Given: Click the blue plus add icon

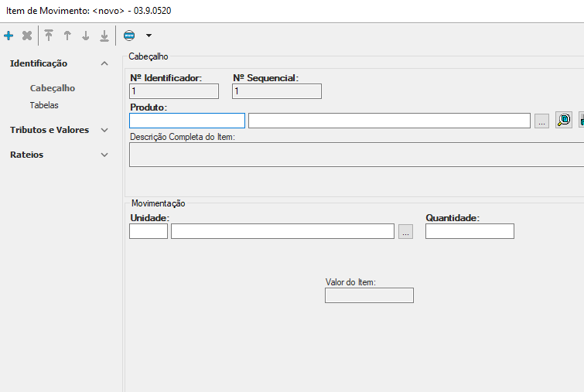Looking at the screenshot, I should (x=9, y=36).
